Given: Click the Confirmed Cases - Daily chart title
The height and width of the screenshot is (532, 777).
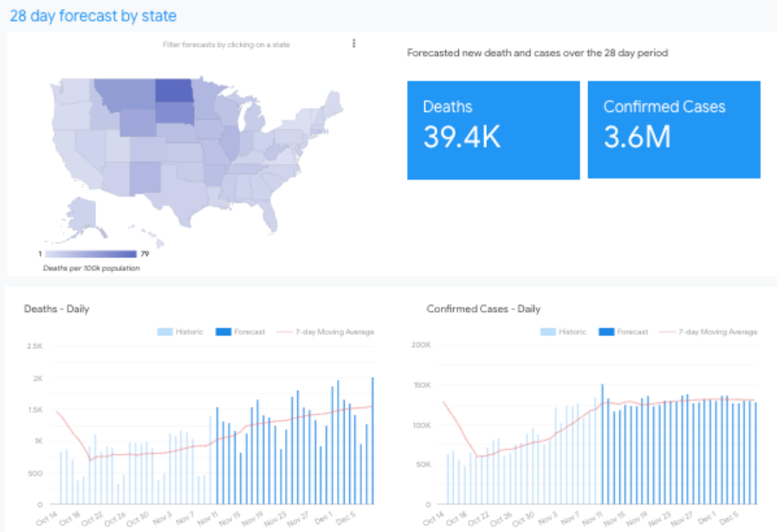Looking at the screenshot, I should pos(483,308).
